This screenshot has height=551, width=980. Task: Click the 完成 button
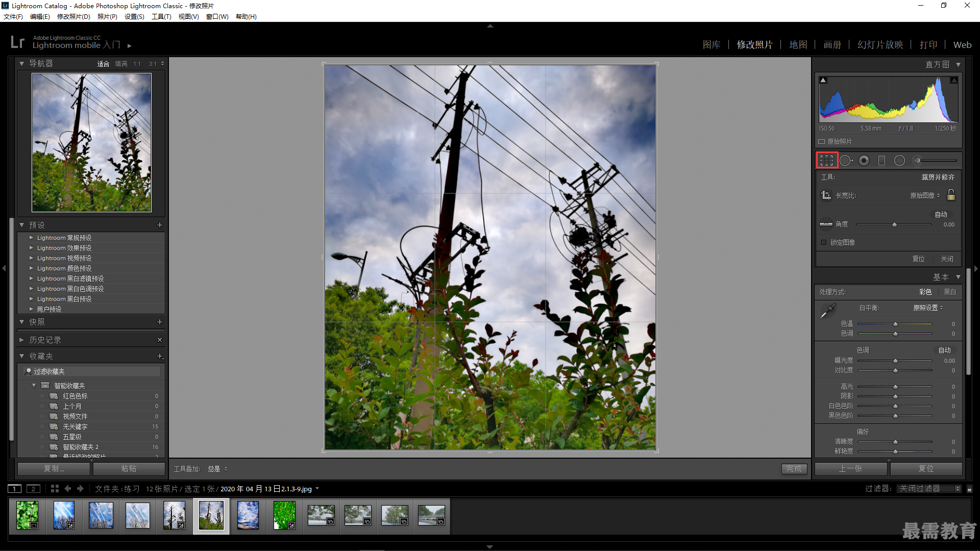click(794, 469)
